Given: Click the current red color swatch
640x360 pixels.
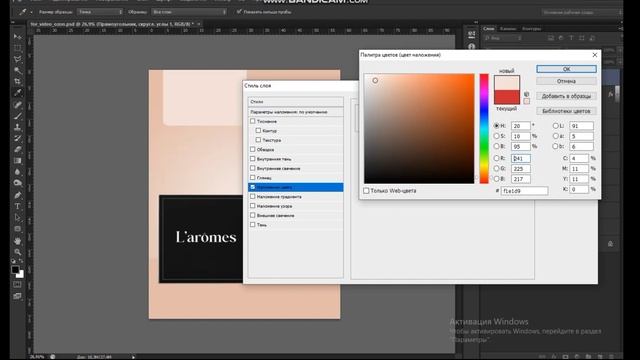Looking at the screenshot, I should (x=507, y=97).
